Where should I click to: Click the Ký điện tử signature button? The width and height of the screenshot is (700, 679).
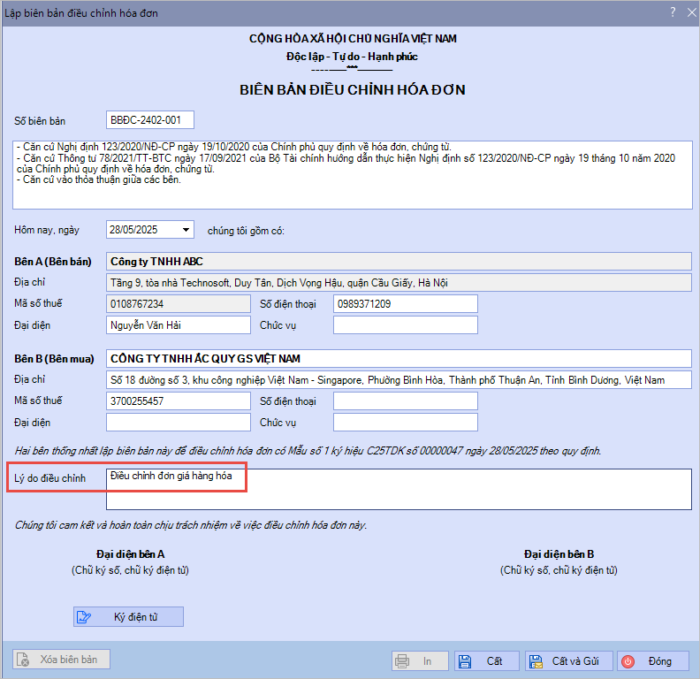128,616
